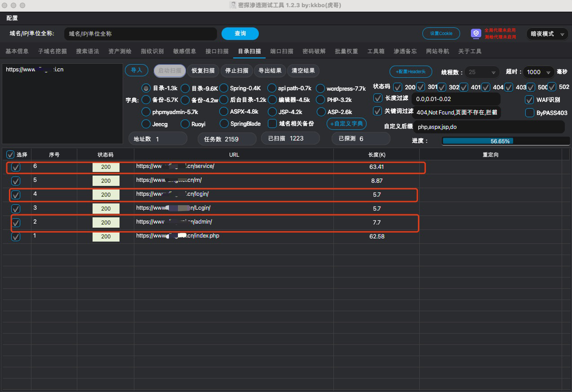Open the 渗透备忘 tab
This screenshot has width=572, height=392.
click(x=405, y=51)
